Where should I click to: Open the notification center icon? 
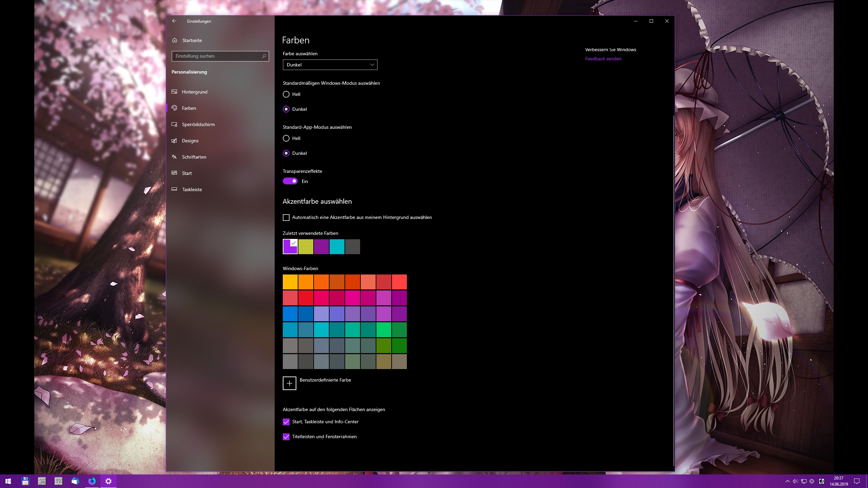pos(856,481)
